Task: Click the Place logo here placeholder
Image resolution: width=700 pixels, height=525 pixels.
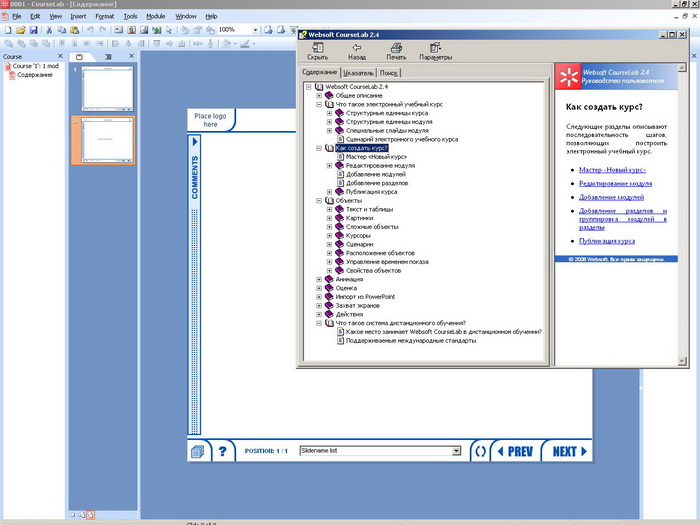Action: click(210, 120)
